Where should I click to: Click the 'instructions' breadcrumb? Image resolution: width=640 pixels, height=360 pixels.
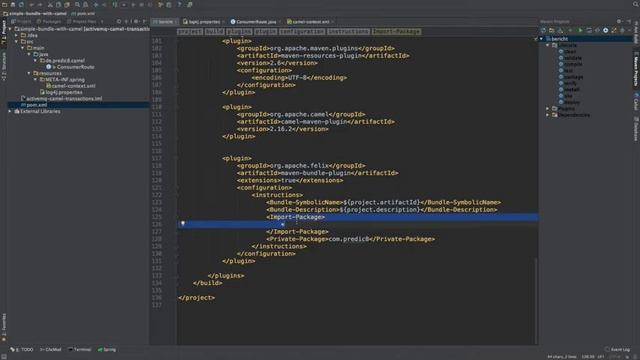(348, 31)
